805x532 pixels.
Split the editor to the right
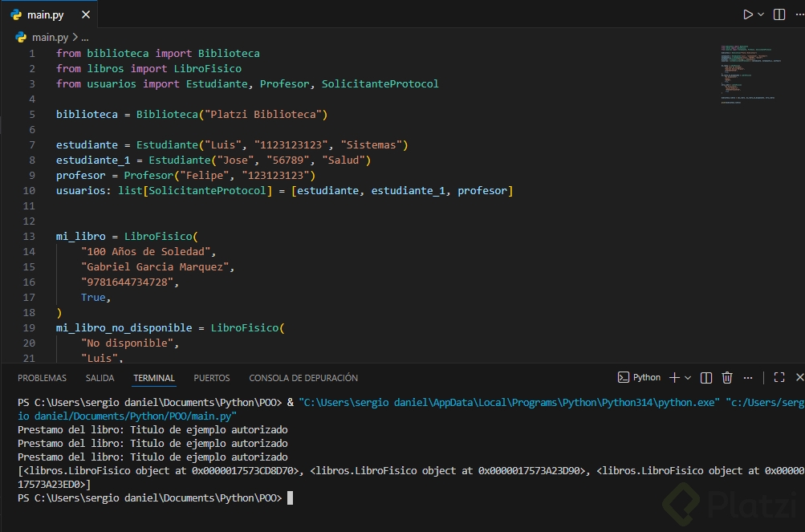pyautogui.click(x=779, y=14)
